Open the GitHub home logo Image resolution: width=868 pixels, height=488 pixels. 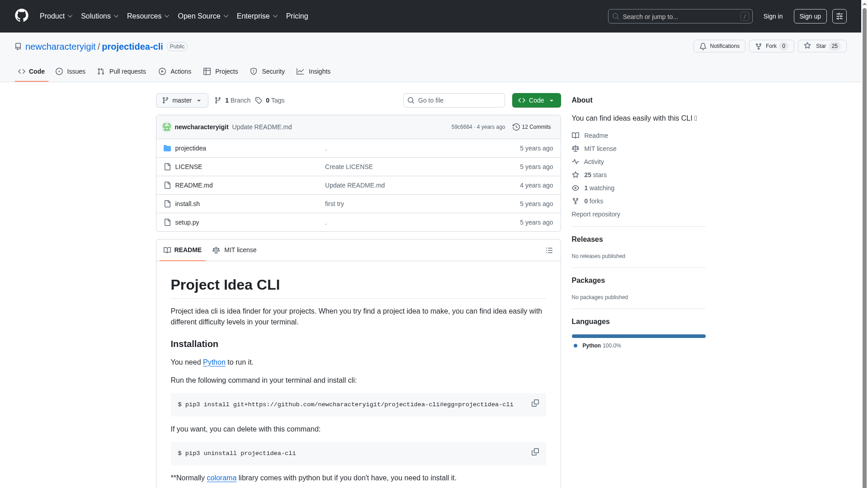pyautogui.click(x=21, y=16)
